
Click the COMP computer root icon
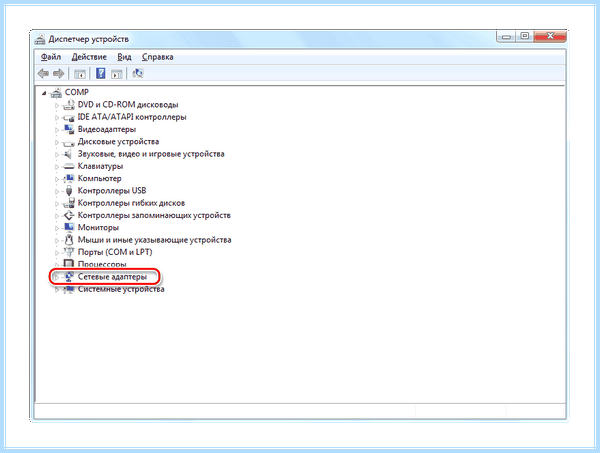click(56, 92)
